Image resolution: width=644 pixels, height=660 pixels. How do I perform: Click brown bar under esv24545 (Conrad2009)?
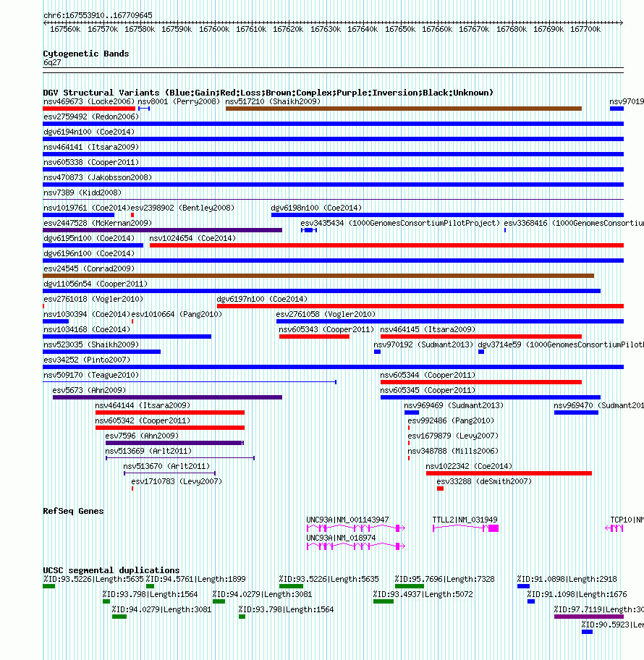pos(318,276)
